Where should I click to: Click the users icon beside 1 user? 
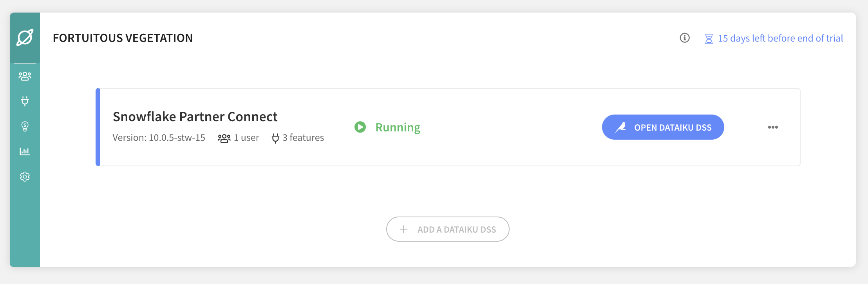224,138
